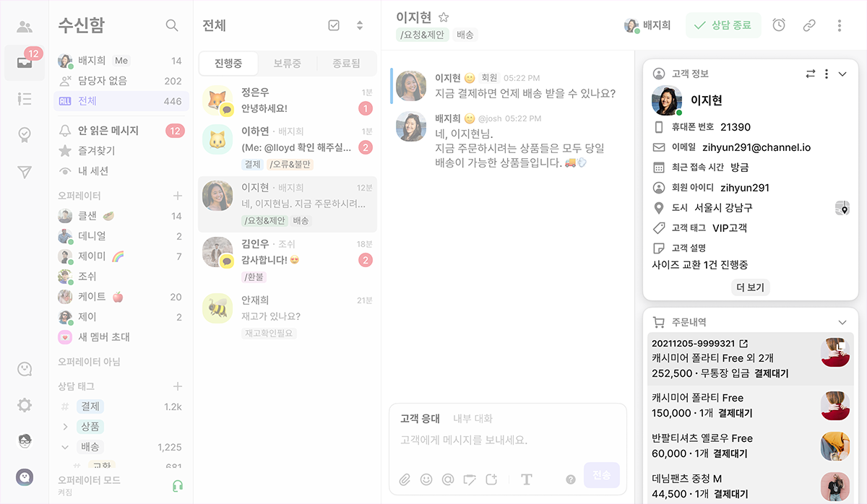Viewport: 867px width, 504px height.
Task: Click the snooze clock icon in chat header
Action: pos(779,25)
